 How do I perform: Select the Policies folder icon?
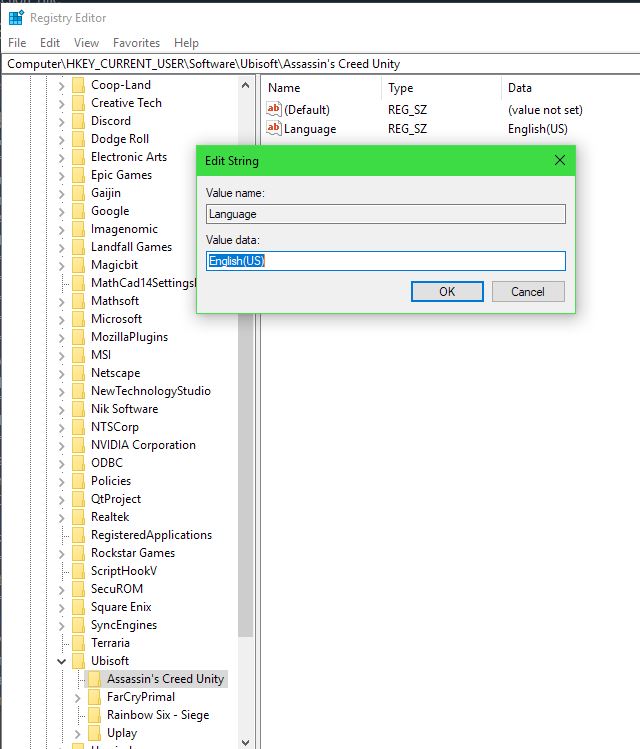[x=78, y=481]
